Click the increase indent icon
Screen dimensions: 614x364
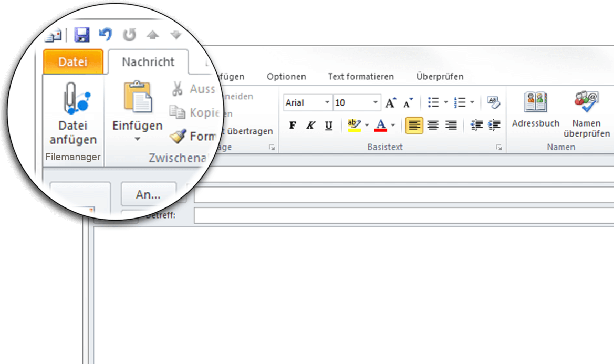[495, 125]
